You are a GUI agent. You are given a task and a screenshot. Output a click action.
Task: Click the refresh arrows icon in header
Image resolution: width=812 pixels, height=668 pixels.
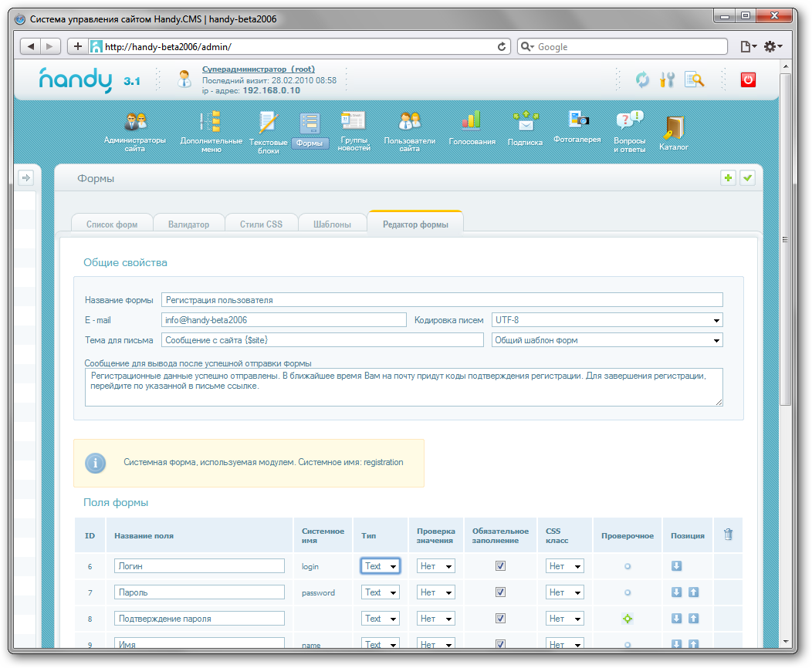pyautogui.click(x=642, y=79)
